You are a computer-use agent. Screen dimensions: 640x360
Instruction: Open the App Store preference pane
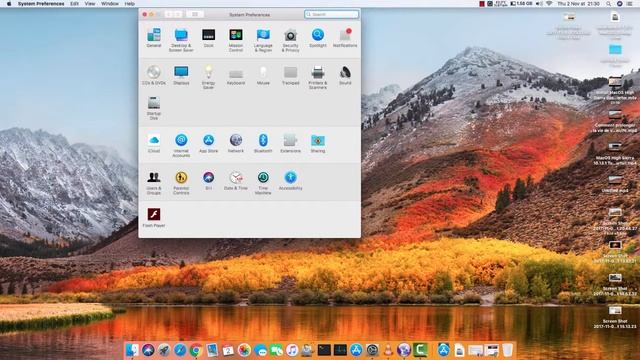point(209,143)
